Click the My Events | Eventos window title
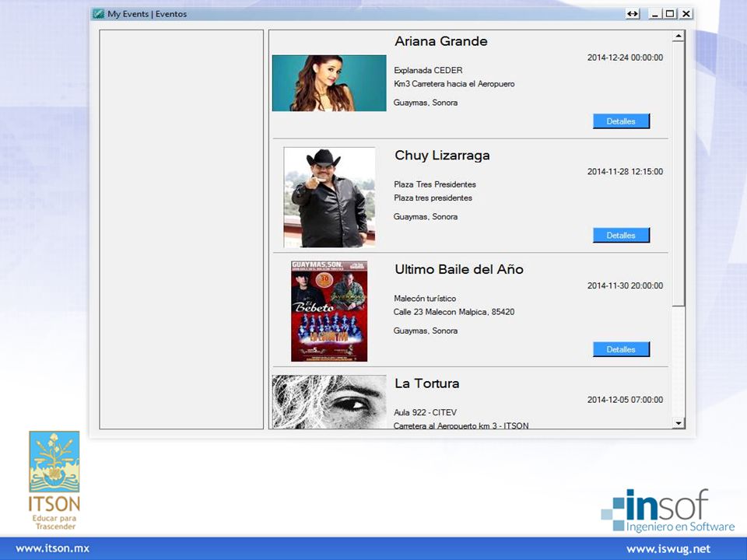747x560 pixels. click(x=147, y=14)
